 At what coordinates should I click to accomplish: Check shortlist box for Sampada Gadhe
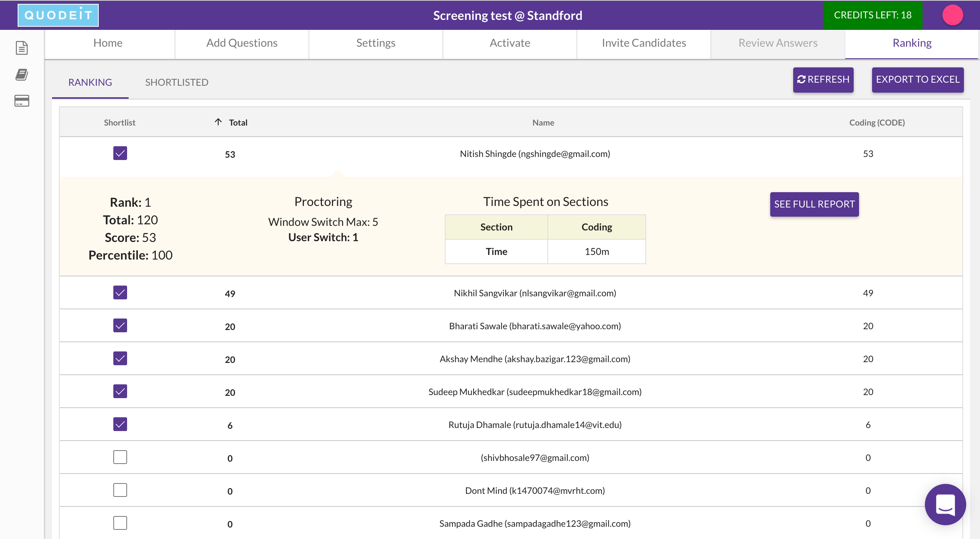pyautogui.click(x=120, y=523)
